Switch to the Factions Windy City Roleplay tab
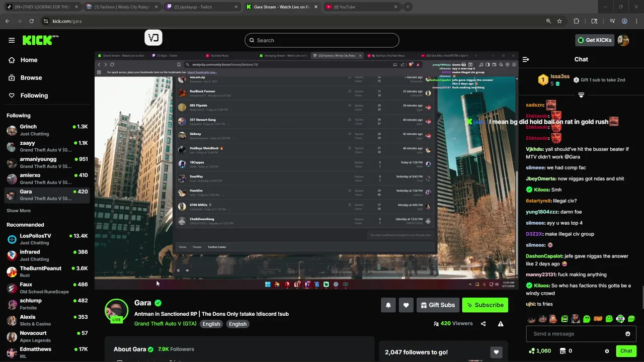 [121, 7]
